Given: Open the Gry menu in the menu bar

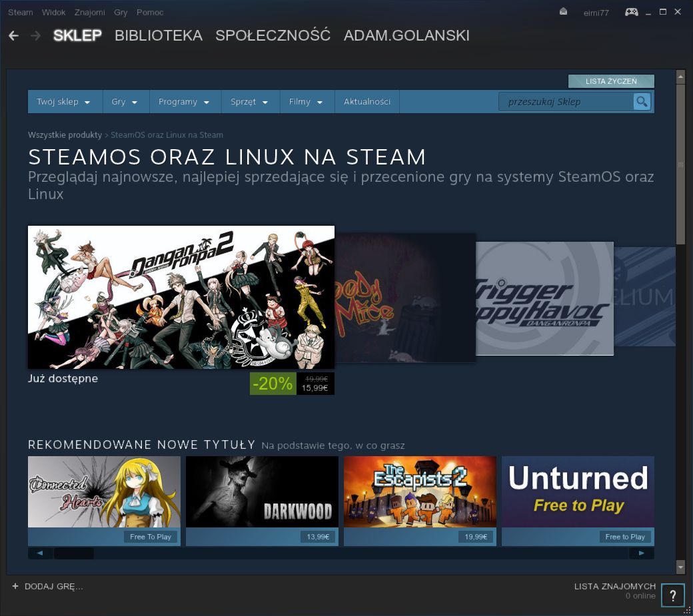Looking at the screenshot, I should 121,13.
